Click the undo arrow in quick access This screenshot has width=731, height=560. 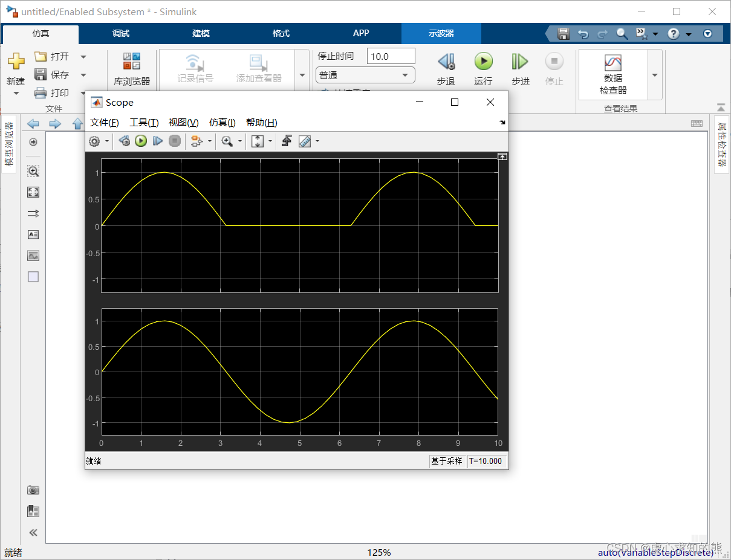(x=583, y=34)
